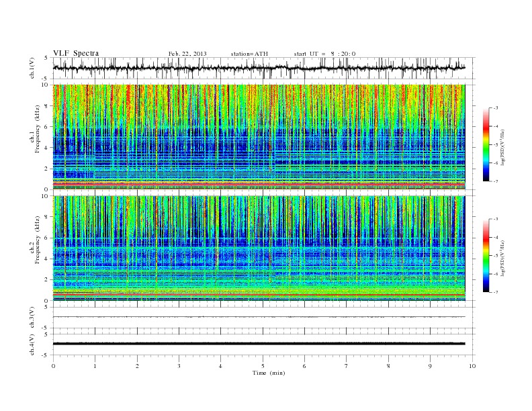Image resolution: width=532 pixels, height=411 pixels.
Task: Click the '-5' label on ch.1 color bar
Action: [x=496, y=145]
